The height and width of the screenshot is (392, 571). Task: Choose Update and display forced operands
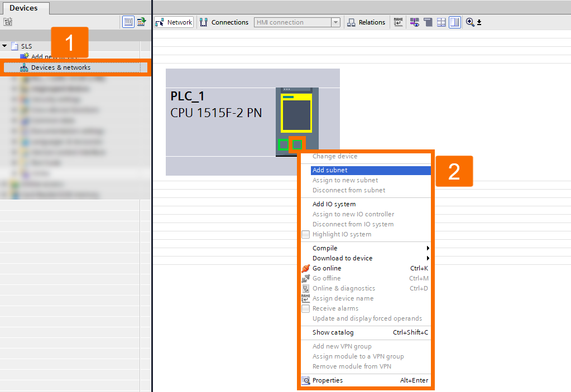point(366,318)
